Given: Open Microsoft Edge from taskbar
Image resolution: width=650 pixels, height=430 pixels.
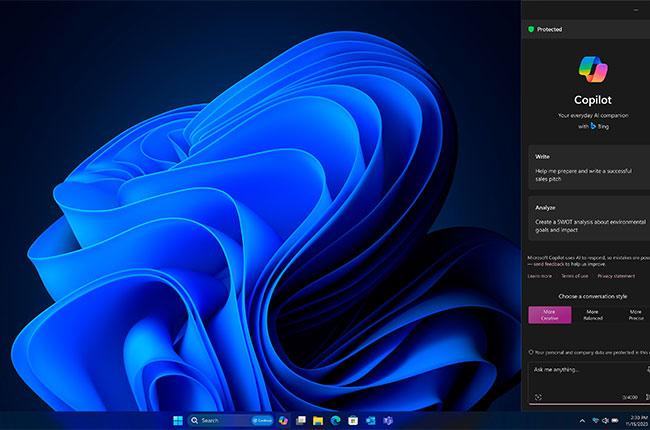Looking at the screenshot, I should [335, 420].
